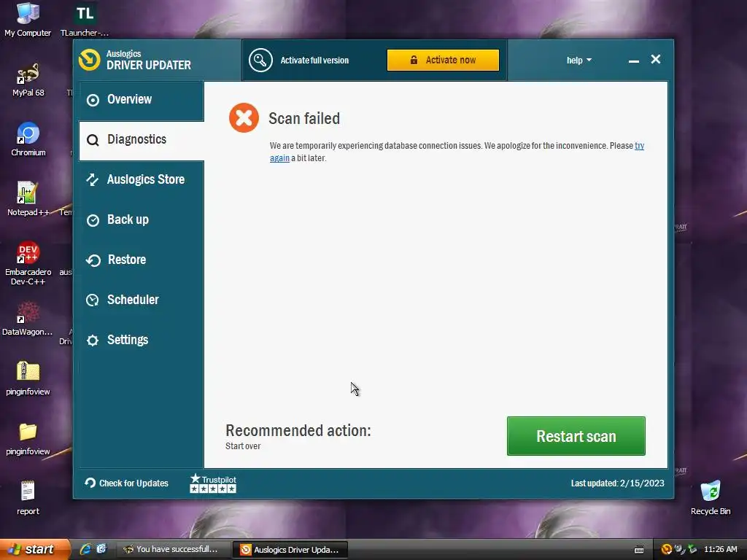Click the Start over text
Screen dimensions: 747x560
click(243, 446)
